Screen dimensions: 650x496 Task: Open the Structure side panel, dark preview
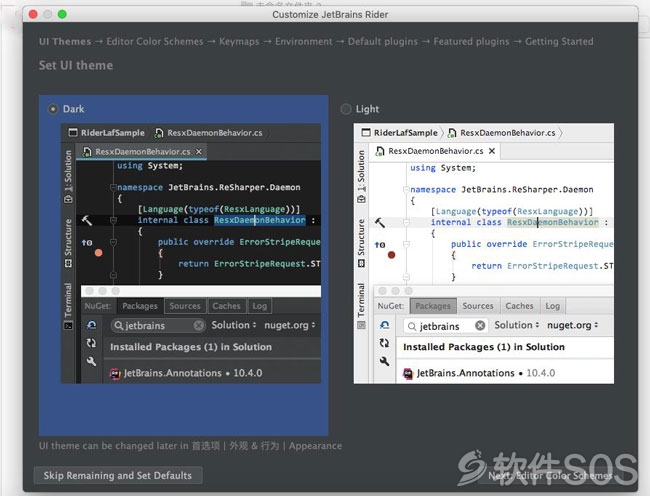point(68,243)
